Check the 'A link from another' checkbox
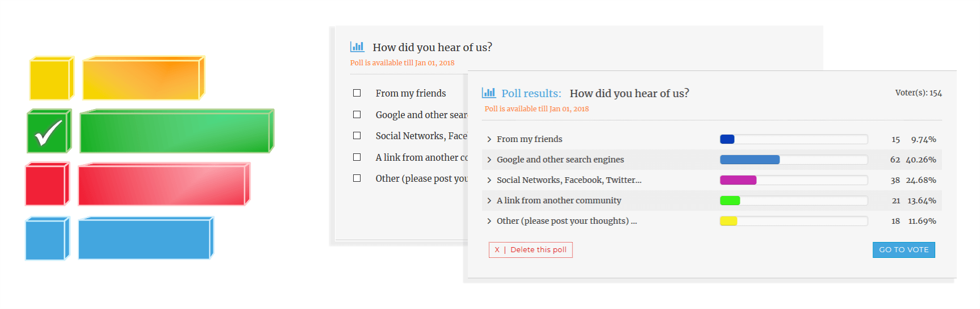980x309 pixels. pyautogui.click(x=357, y=157)
